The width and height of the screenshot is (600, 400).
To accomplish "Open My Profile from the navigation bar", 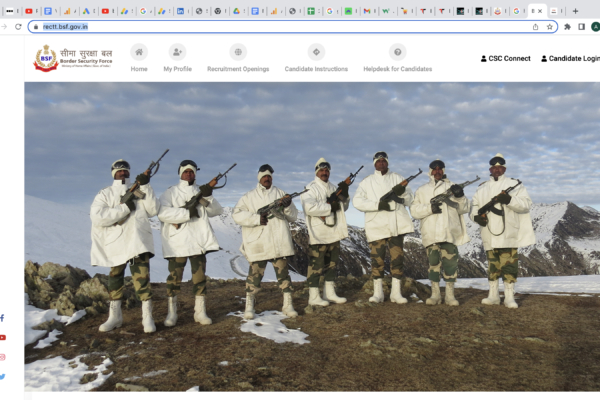I will pyautogui.click(x=178, y=52).
